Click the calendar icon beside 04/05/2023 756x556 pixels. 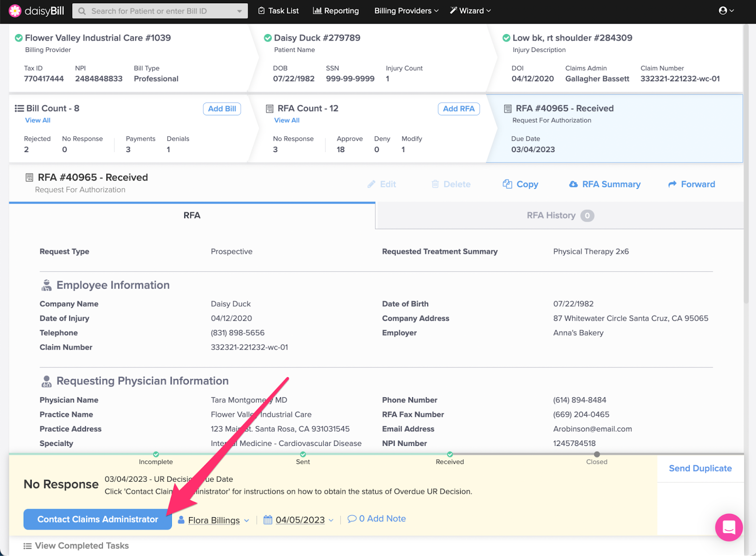(x=268, y=520)
